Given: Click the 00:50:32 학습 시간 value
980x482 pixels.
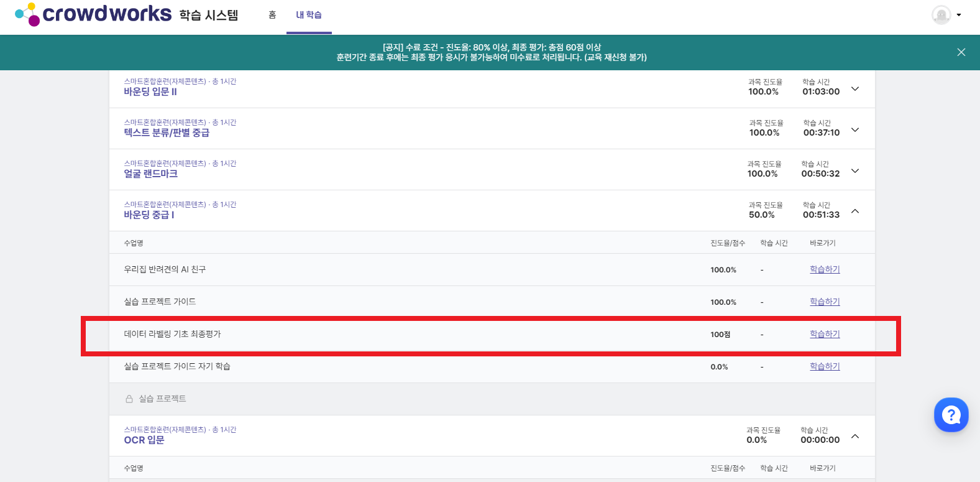Looking at the screenshot, I should click(820, 174).
